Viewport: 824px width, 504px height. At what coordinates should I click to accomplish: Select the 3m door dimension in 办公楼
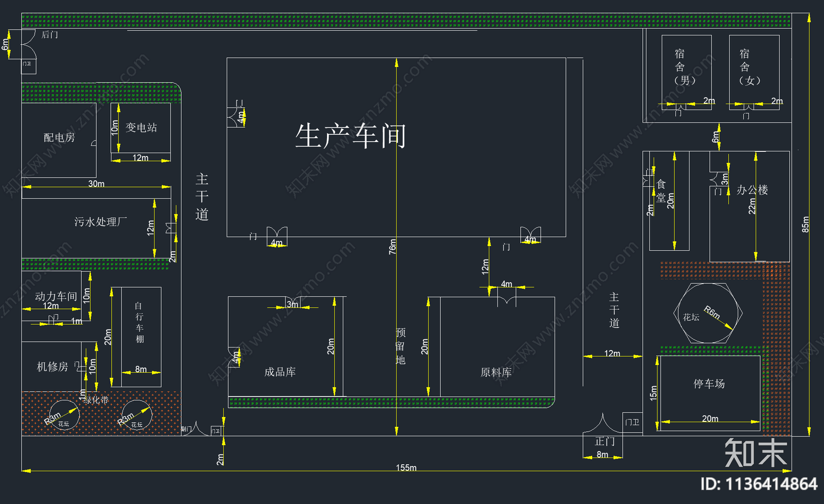coord(725,179)
